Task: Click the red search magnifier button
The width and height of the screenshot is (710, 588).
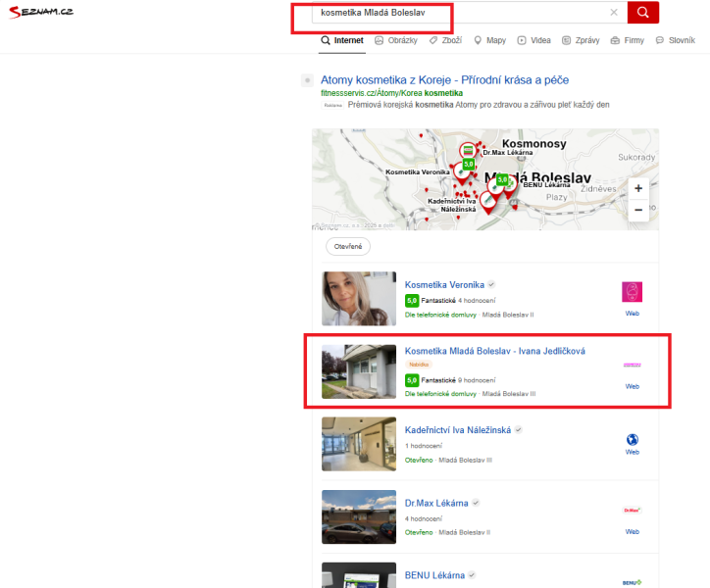Action: (x=643, y=12)
